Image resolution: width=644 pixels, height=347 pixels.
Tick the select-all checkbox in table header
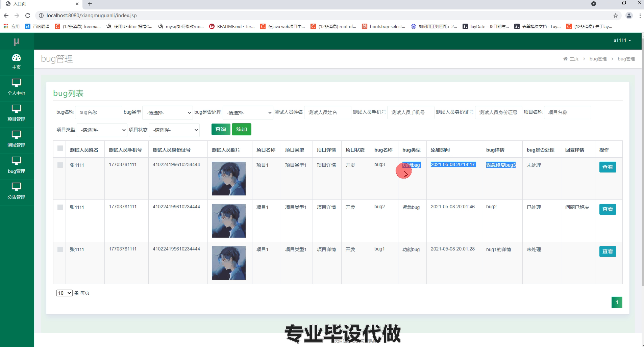pyautogui.click(x=60, y=148)
